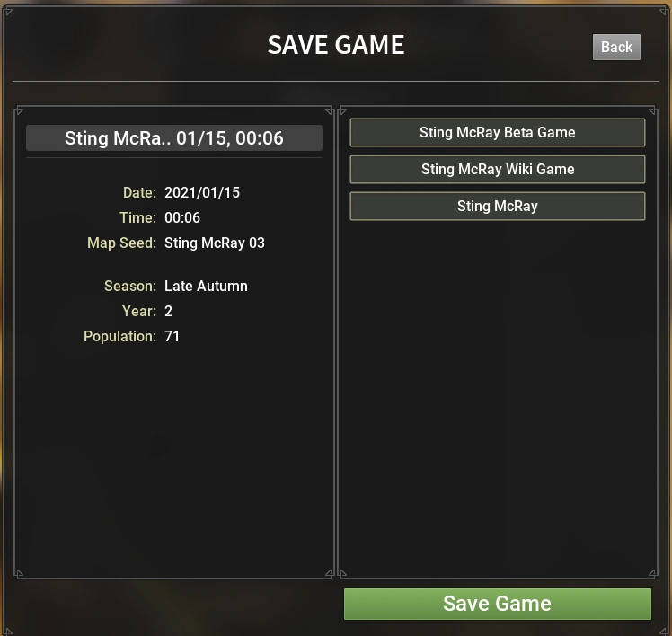Click the Season label

tap(130, 286)
